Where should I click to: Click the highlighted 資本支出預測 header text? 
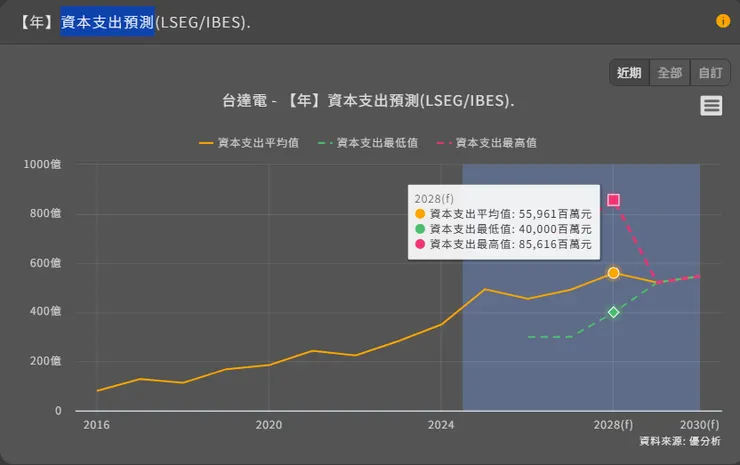(x=107, y=22)
